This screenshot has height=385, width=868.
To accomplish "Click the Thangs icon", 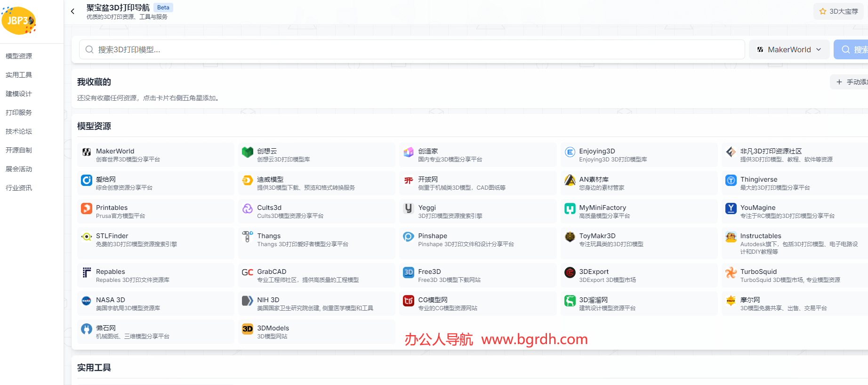I will (x=248, y=237).
